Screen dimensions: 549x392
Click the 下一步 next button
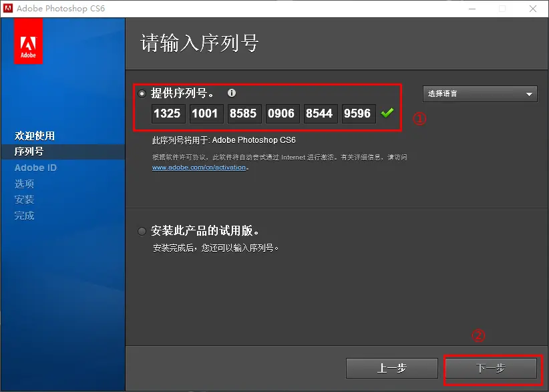coord(491,368)
